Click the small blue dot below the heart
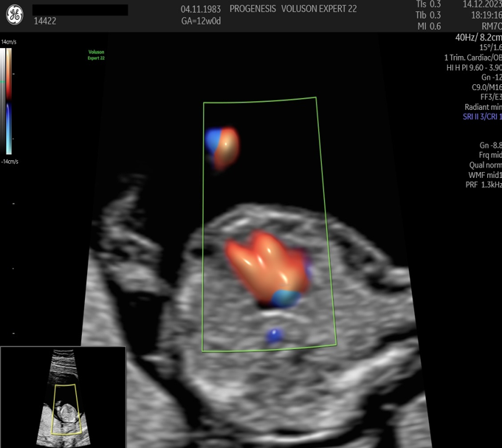502x448 pixels. pos(275,336)
